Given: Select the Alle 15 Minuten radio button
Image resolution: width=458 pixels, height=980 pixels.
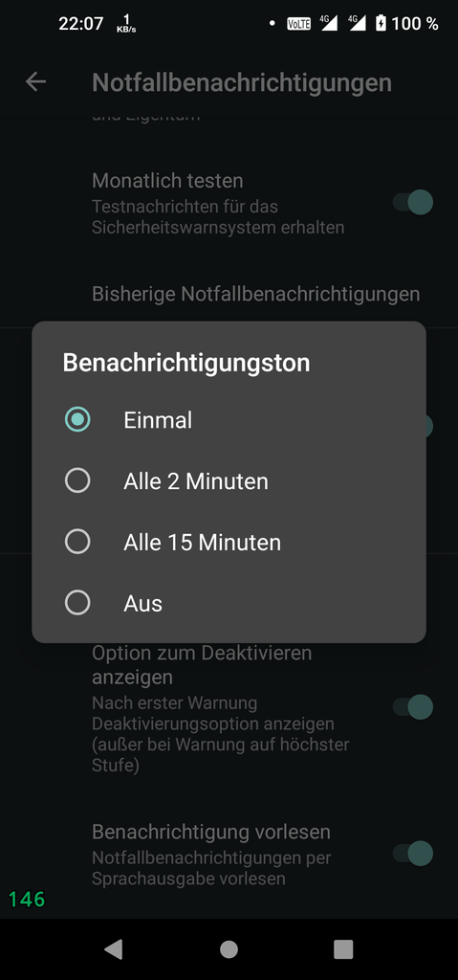Looking at the screenshot, I should click(77, 542).
